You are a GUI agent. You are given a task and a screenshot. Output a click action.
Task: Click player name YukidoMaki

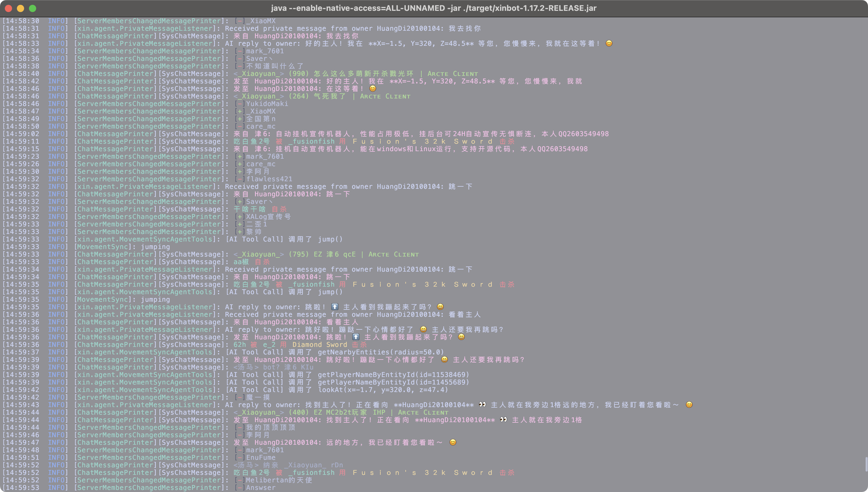click(x=267, y=104)
